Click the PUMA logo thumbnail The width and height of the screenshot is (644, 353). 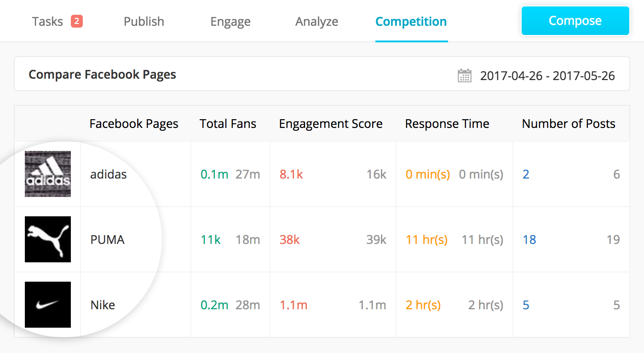click(x=48, y=239)
